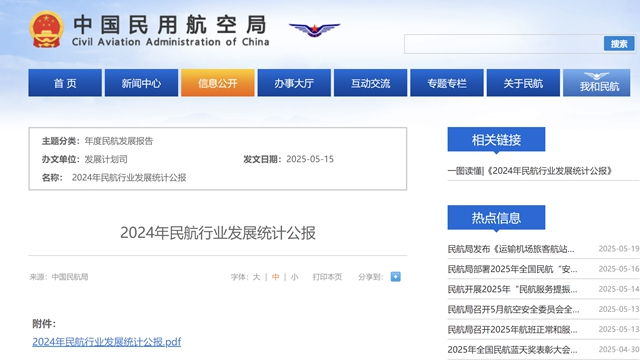Screen dimensions: 640x360
Task: Select the 信息公开 orange tab
Action: click(x=218, y=83)
